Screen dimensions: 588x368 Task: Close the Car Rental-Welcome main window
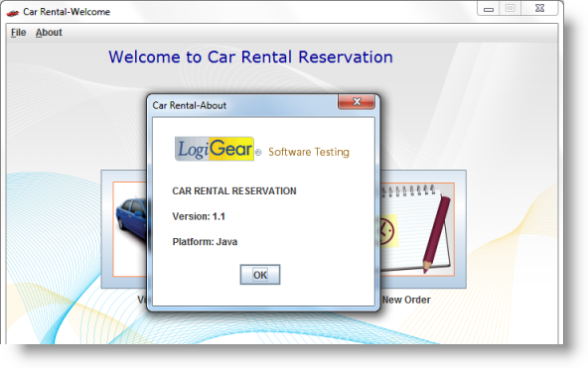click(539, 8)
